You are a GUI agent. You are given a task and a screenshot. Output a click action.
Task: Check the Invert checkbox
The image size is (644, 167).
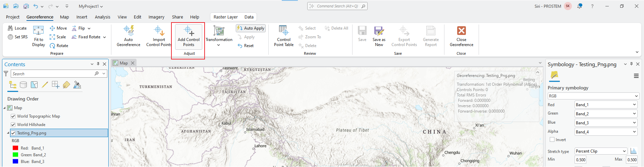coord(552,139)
